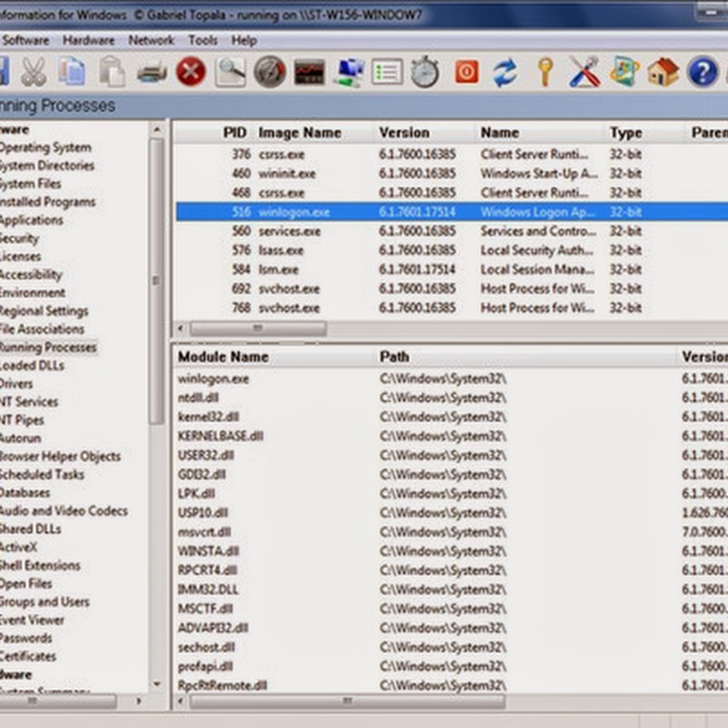Click the crossed tools icon

point(584,71)
